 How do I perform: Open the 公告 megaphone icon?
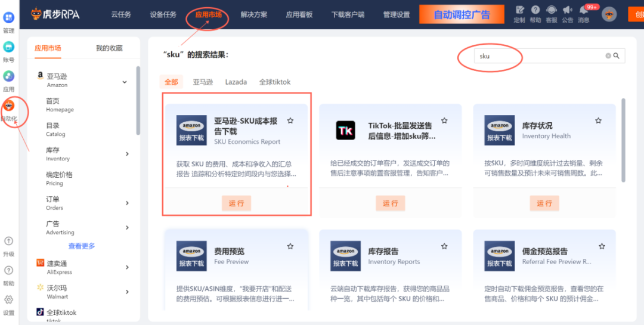click(568, 10)
